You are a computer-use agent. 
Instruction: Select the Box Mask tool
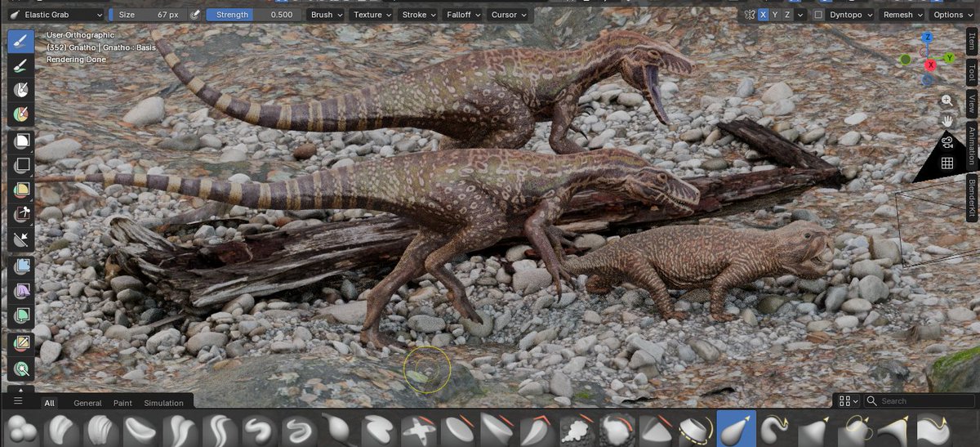pos(21,141)
